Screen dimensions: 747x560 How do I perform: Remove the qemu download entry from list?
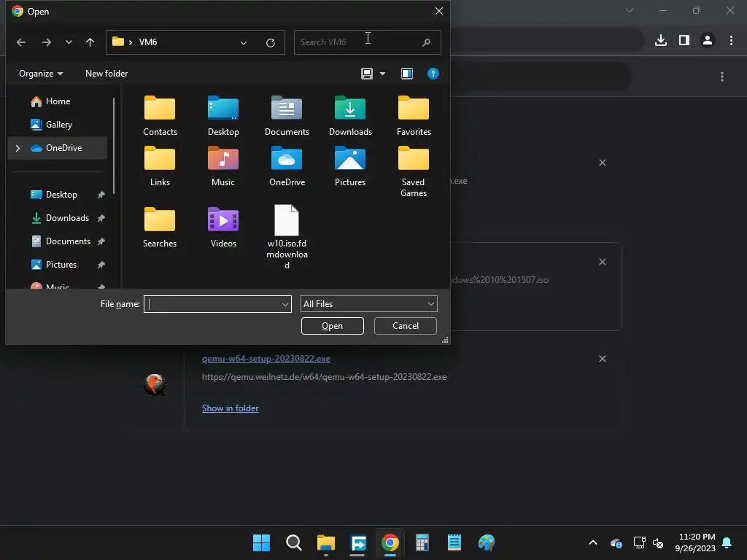pyautogui.click(x=602, y=359)
